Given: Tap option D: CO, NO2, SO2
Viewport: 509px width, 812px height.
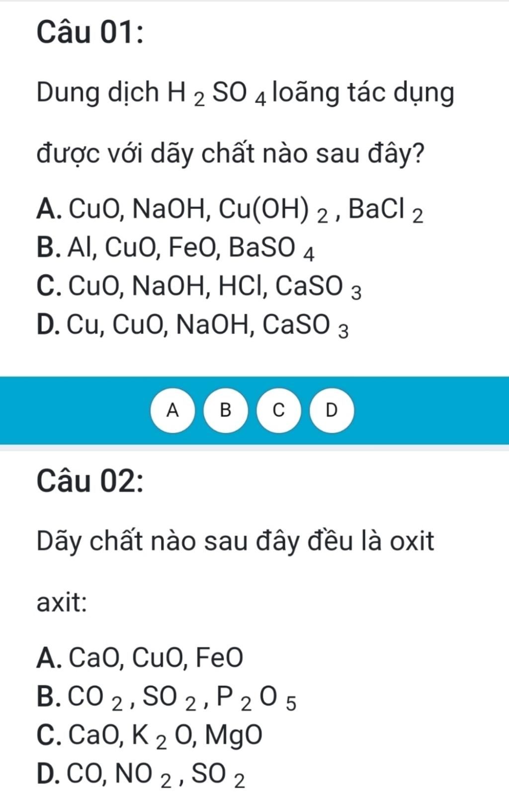Looking at the screenshot, I should pyautogui.click(x=141, y=775).
